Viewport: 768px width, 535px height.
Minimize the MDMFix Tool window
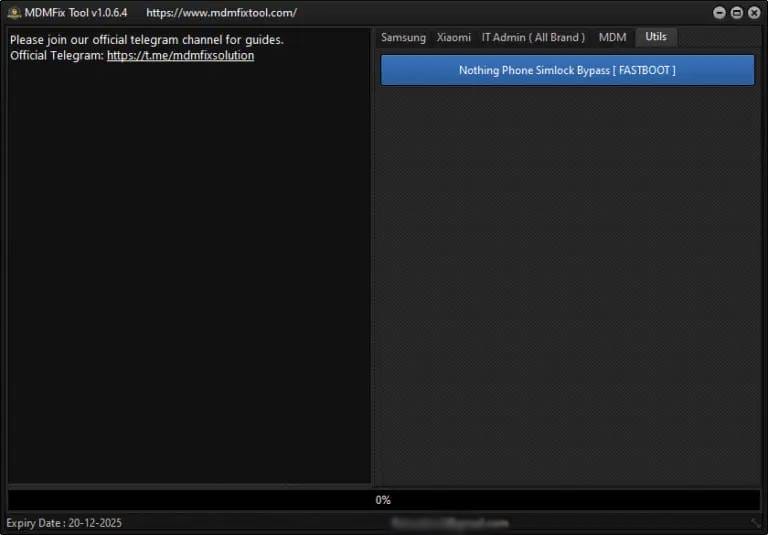[720, 13]
